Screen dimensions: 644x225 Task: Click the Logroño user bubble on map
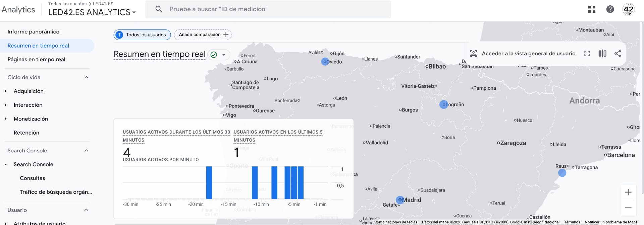click(x=444, y=104)
